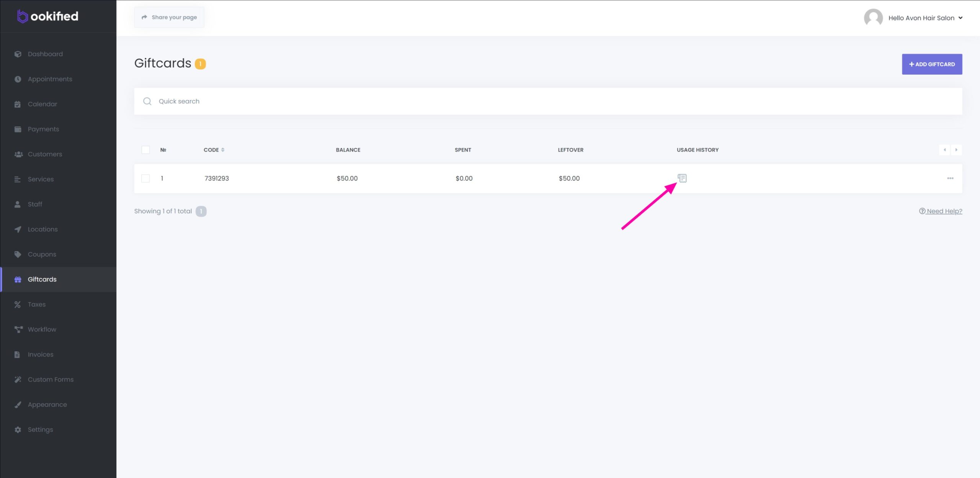Click the Calendar icon in sidebar
The width and height of the screenshot is (980, 478).
[18, 104]
